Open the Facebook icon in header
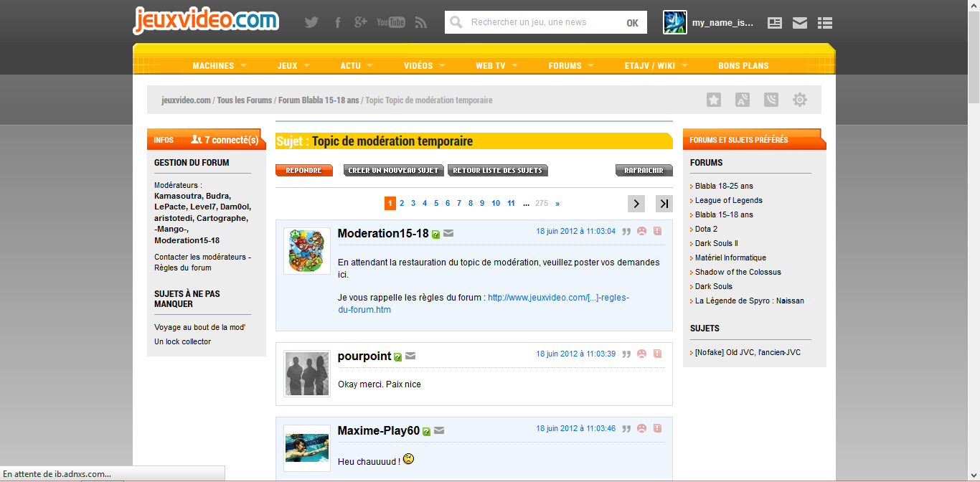Viewport: 980px width, 482px height. point(338,22)
